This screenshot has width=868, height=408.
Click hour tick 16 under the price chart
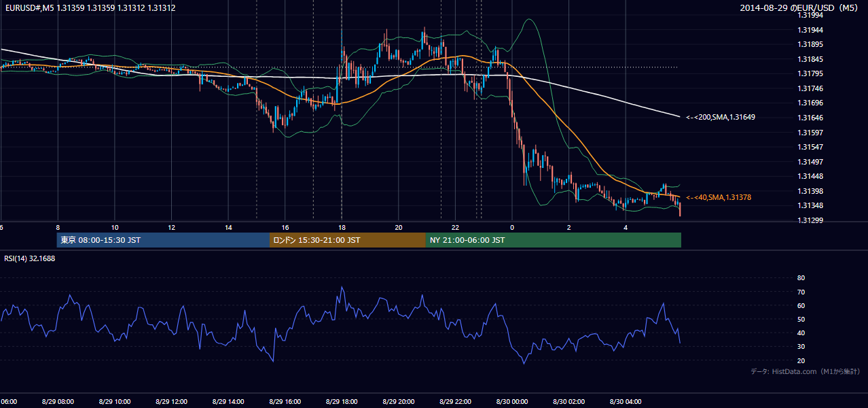pyautogui.click(x=285, y=227)
